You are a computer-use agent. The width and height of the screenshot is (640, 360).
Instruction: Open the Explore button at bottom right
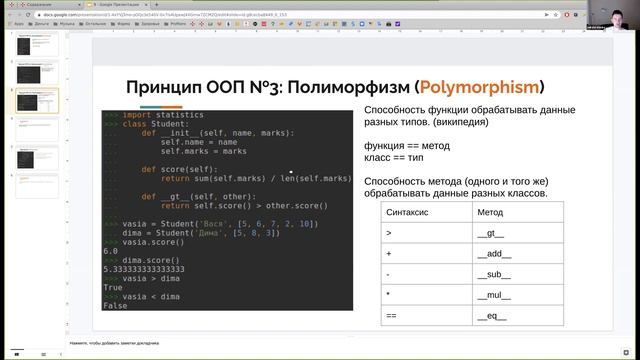click(x=626, y=352)
